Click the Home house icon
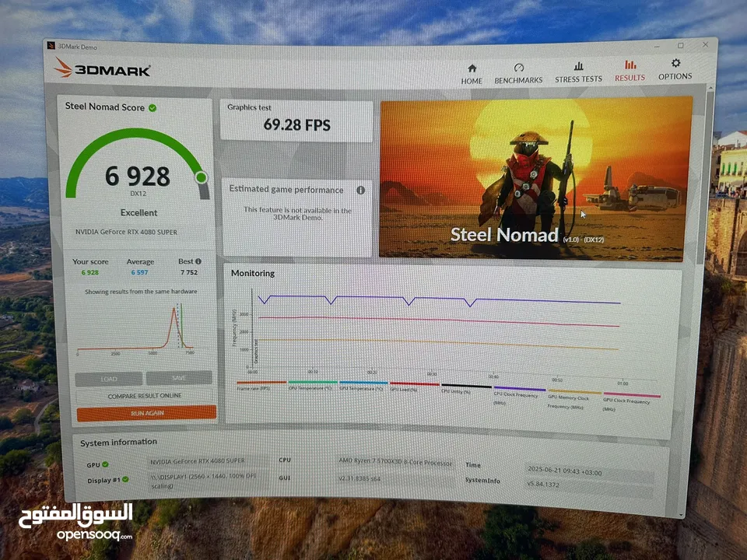Screen dimensions: 747x560 [472, 68]
